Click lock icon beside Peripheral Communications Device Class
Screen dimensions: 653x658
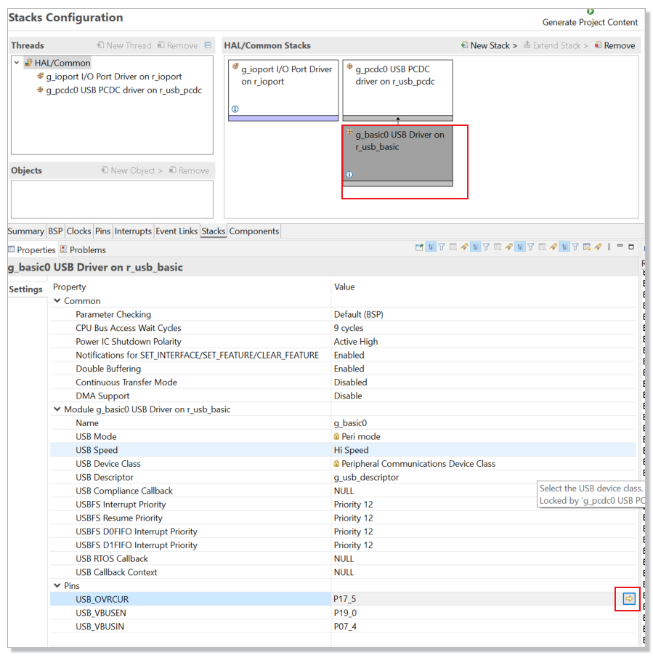tap(336, 464)
